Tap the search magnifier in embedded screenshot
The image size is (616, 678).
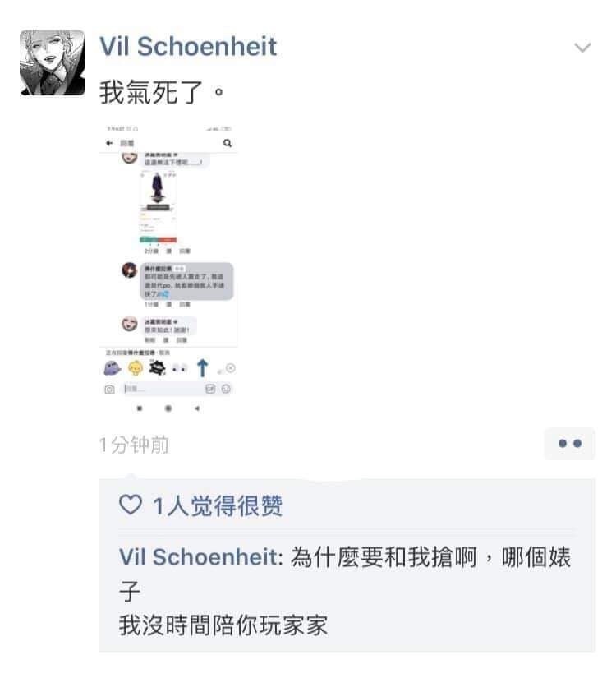pyautogui.click(x=228, y=143)
